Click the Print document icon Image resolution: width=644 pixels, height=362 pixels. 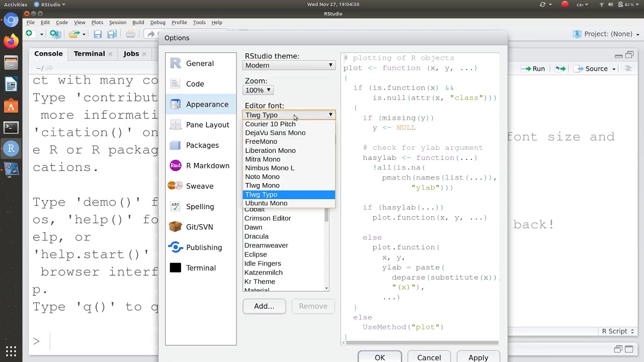(x=131, y=34)
